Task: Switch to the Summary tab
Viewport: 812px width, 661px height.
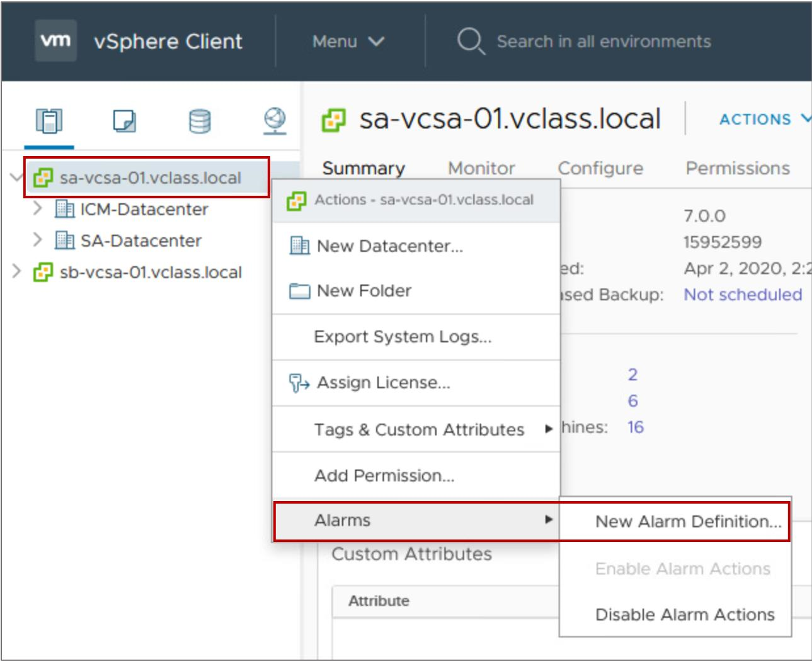Action: (x=363, y=169)
